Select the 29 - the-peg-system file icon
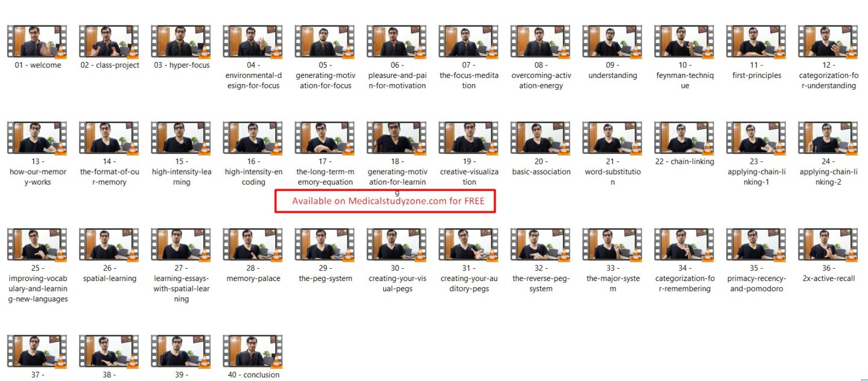 (325, 245)
